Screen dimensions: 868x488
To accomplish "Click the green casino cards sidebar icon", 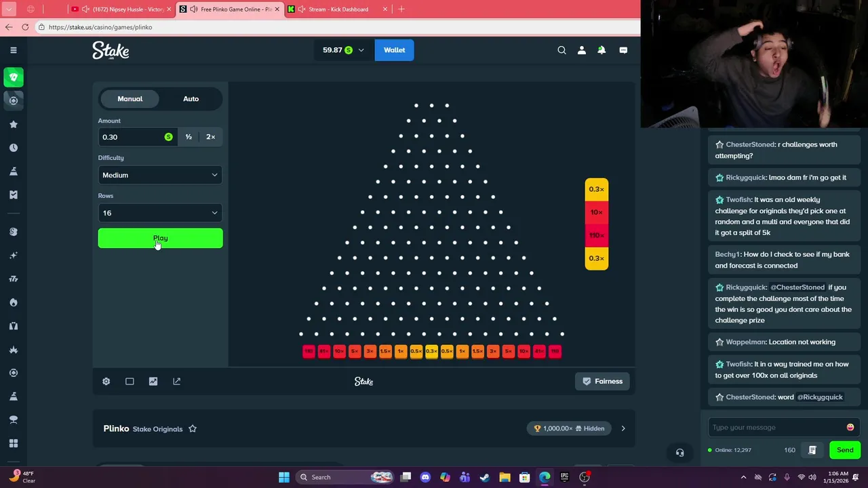I will tap(14, 77).
